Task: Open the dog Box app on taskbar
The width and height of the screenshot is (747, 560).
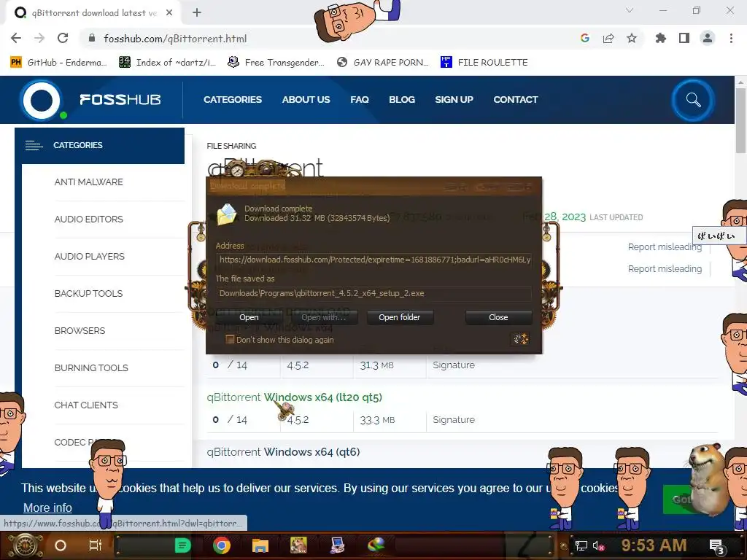Action: pyautogui.click(x=298, y=545)
